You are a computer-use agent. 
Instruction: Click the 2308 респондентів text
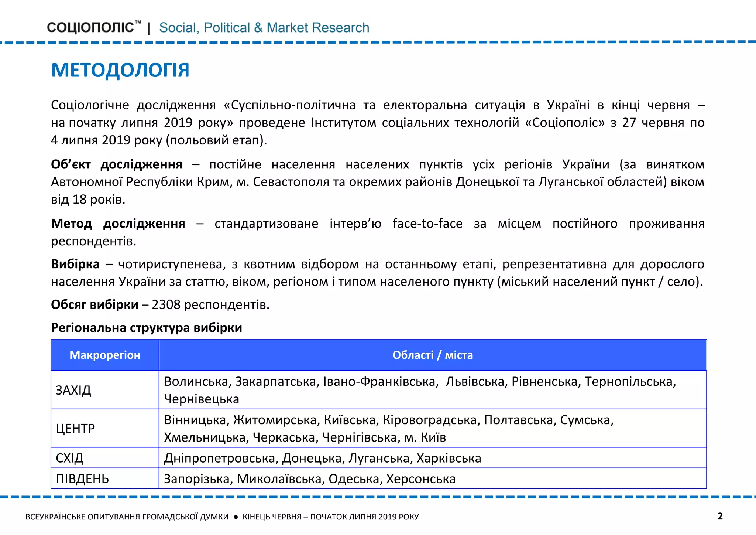pos(210,304)
